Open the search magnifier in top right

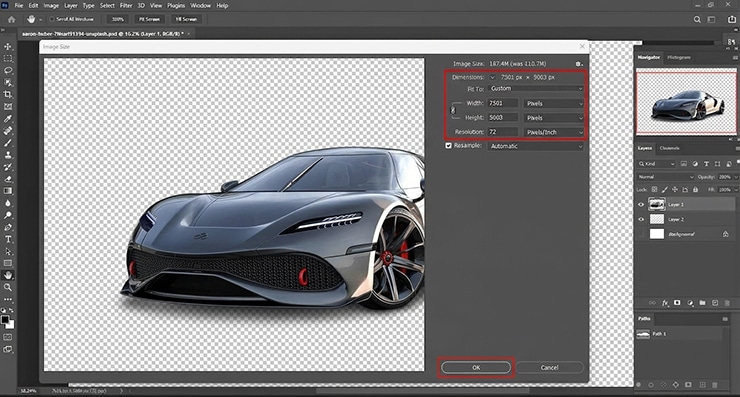pyautogui.click(x=697, y=19)
